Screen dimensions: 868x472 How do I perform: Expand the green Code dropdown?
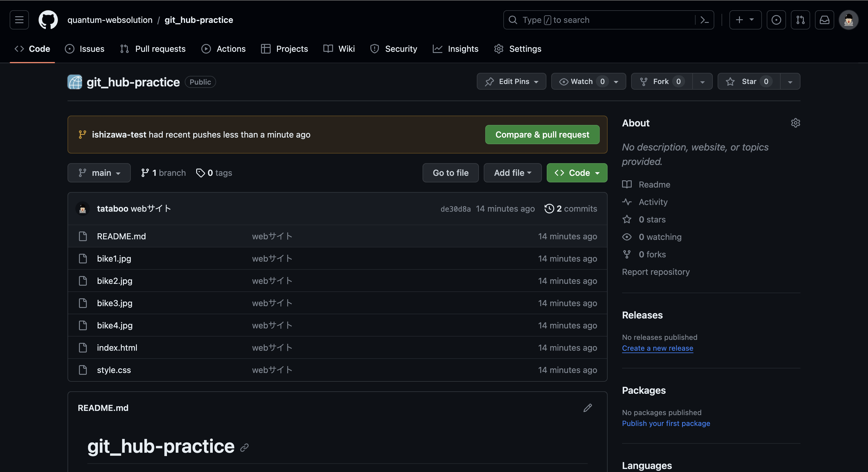[x=577, y=173]
